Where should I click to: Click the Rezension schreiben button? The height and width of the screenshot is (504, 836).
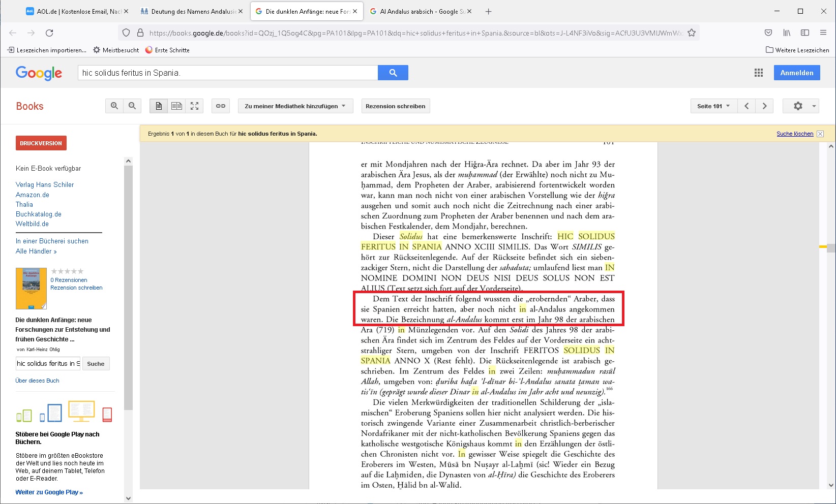[x=395, y=106]
